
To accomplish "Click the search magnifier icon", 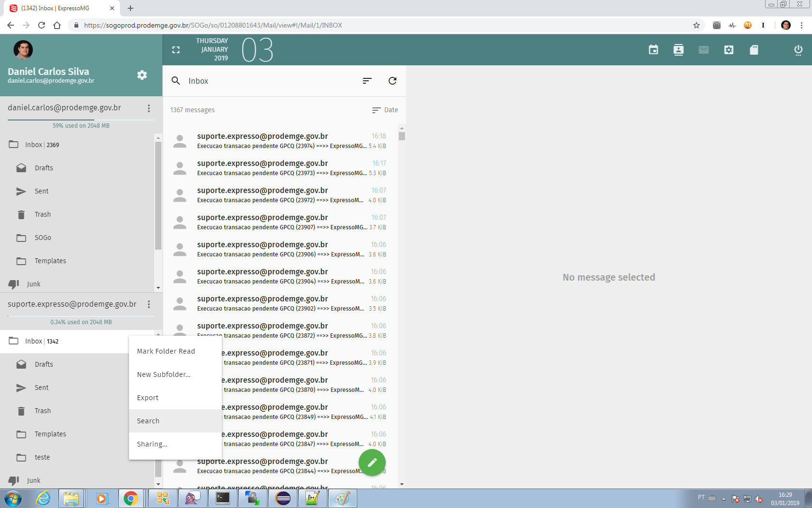I will click(x=176, y=81).
